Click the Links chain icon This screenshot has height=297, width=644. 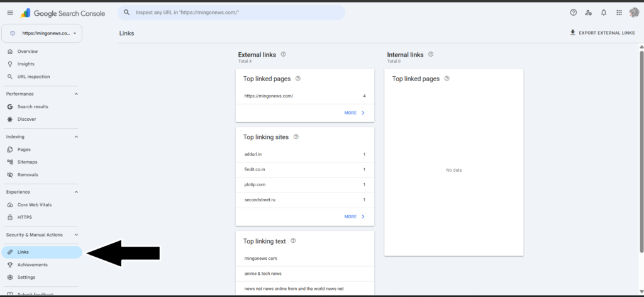pos(10,252)
